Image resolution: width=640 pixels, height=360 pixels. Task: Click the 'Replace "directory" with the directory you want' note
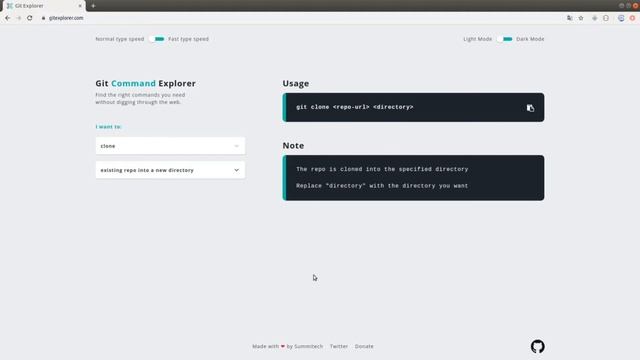pos(382,186)
